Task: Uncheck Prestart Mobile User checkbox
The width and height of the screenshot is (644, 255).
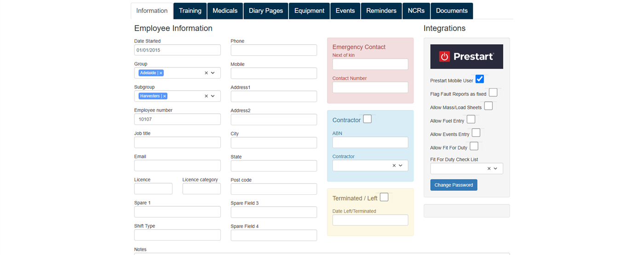Action: pos(480,79)
